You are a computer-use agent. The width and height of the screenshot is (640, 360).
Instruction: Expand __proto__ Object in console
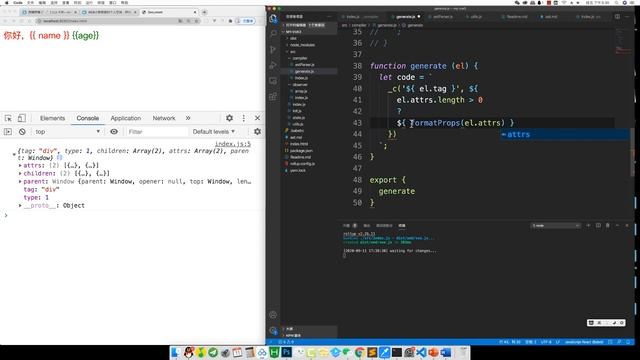20,205
